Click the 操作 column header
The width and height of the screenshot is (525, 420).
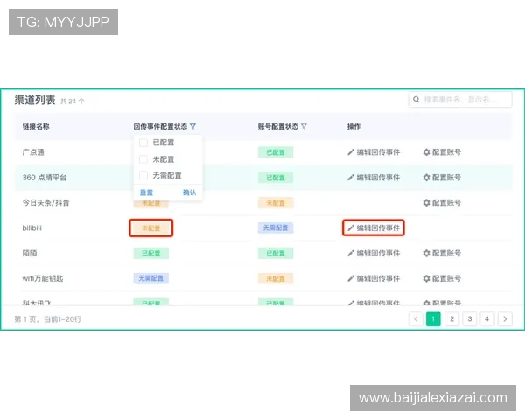coord(353,126)
